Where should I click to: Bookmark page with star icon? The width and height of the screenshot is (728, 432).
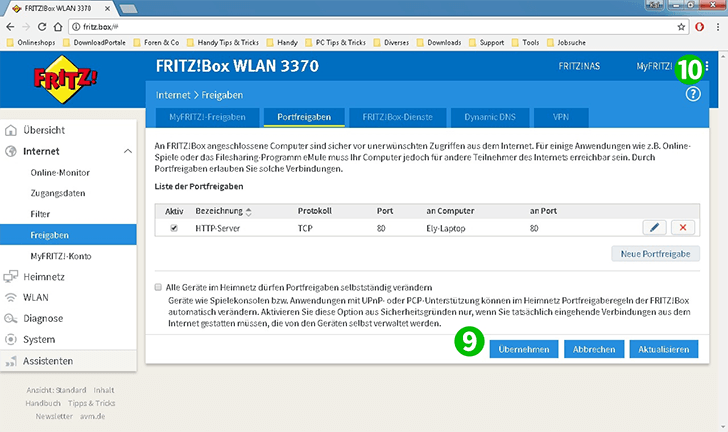[x=681, y=27]
